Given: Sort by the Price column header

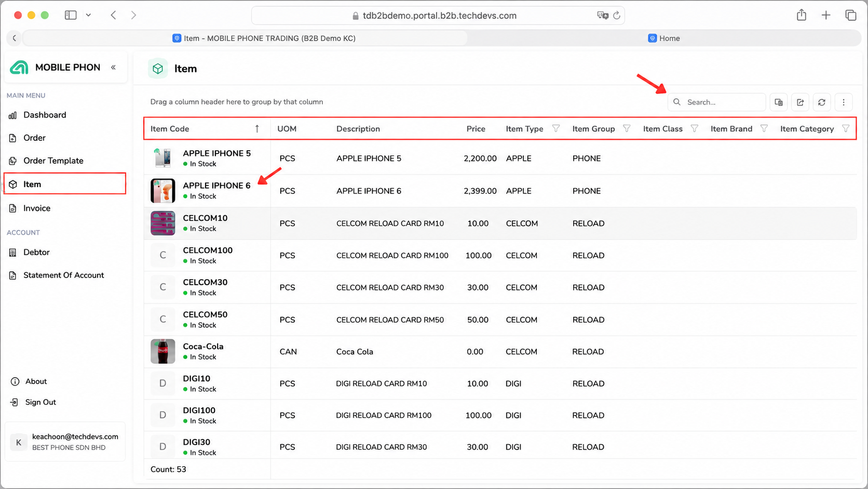Looking at the screenshot, I should click(476, 129).
